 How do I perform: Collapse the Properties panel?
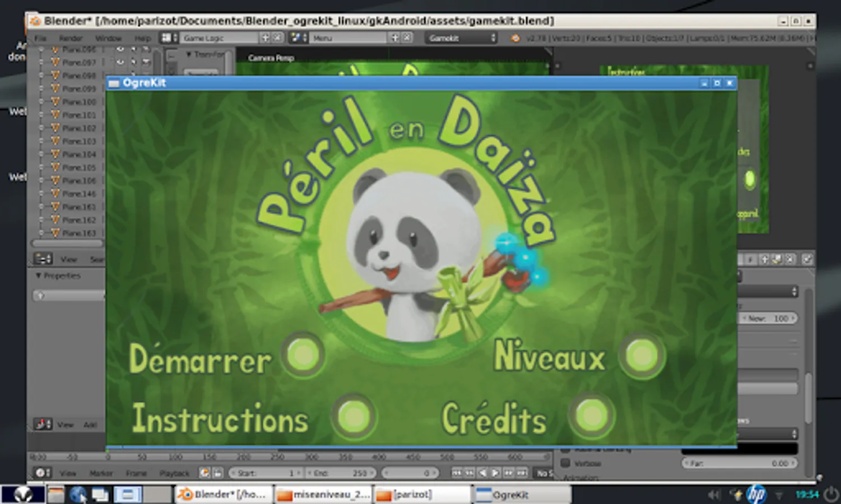pyautogui.click(x=38, y=276)
